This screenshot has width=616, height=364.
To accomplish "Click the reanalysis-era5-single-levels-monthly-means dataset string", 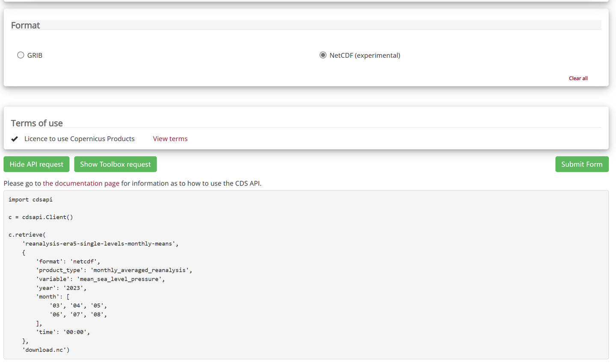I will click(x=100, y=244).
